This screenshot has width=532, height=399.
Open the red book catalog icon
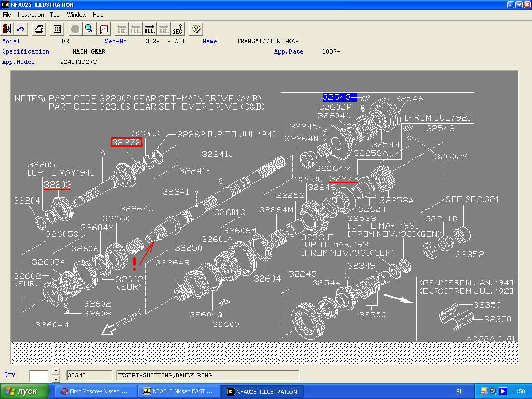point(104,29)
